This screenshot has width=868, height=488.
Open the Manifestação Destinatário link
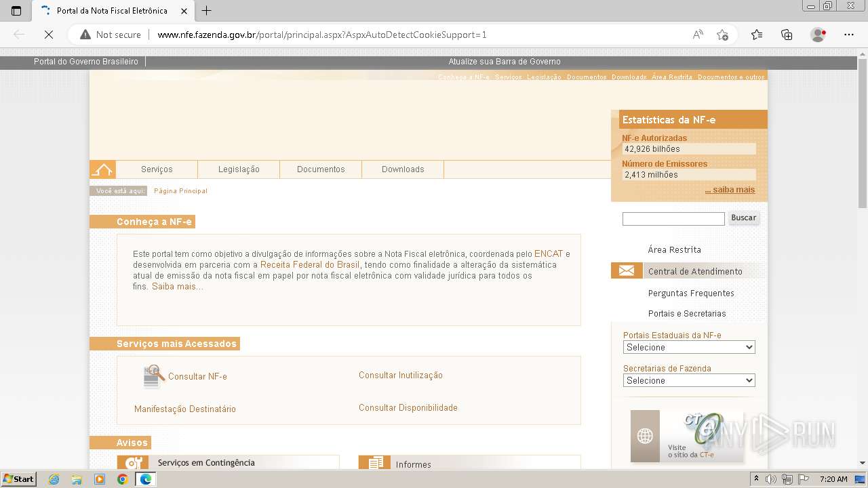[185, 409]
